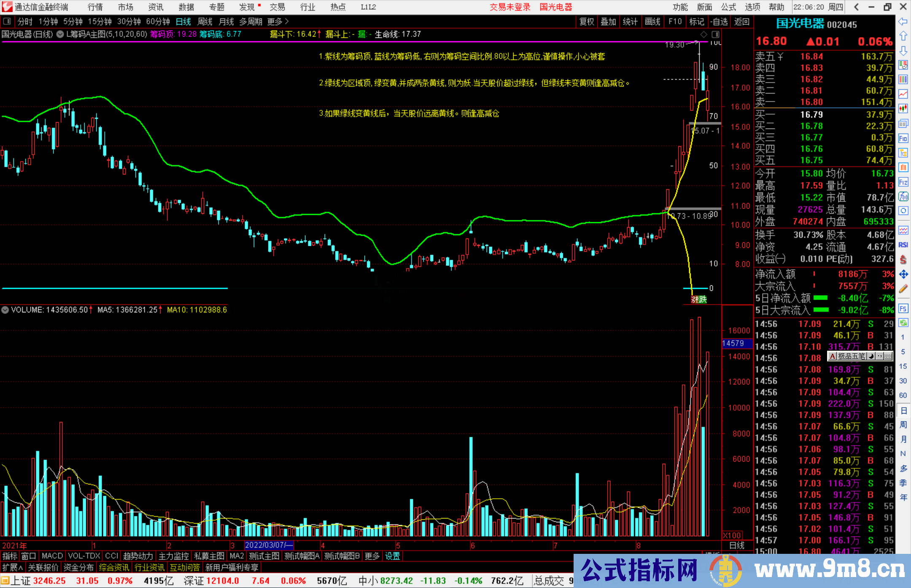Switch to the MACD indicator tab

click(52, 556)
